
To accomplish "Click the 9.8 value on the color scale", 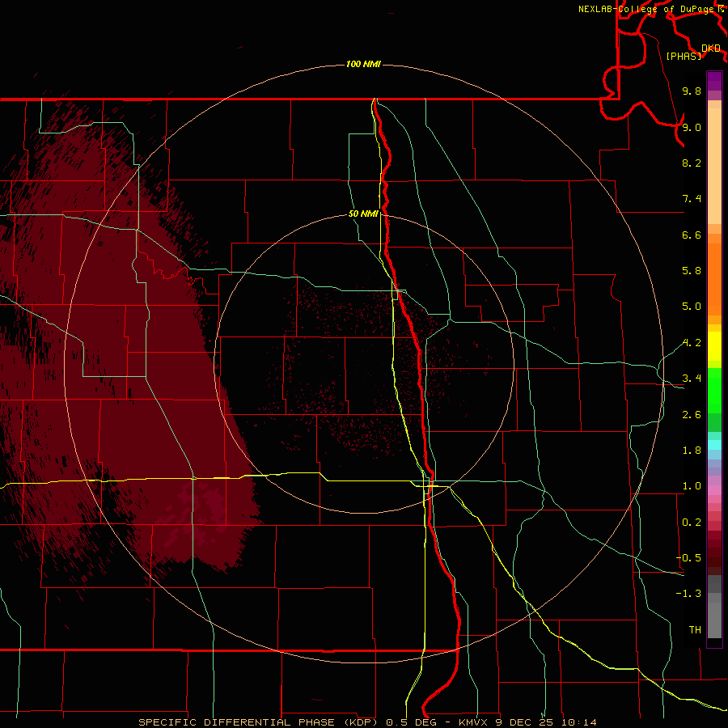I will (x=692, y=91).
